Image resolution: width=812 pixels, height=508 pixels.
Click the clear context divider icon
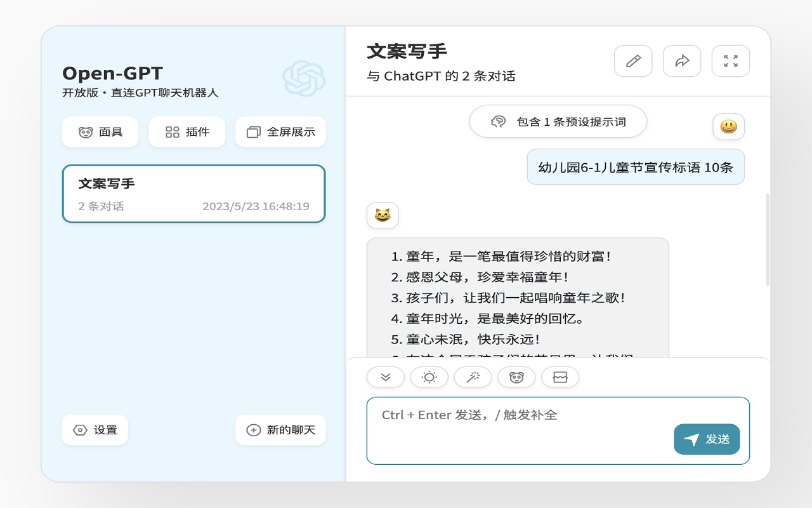[x=560, y=377]
